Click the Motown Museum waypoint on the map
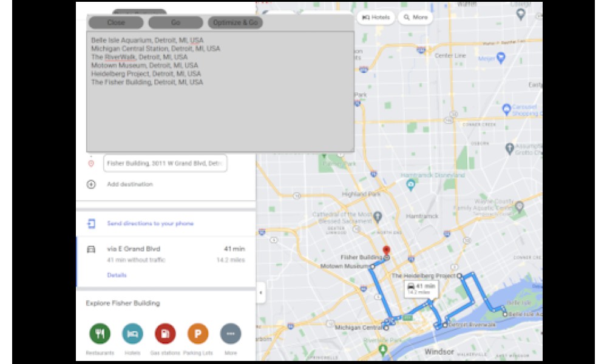This screenshot has height=364, width=607. 373,266
